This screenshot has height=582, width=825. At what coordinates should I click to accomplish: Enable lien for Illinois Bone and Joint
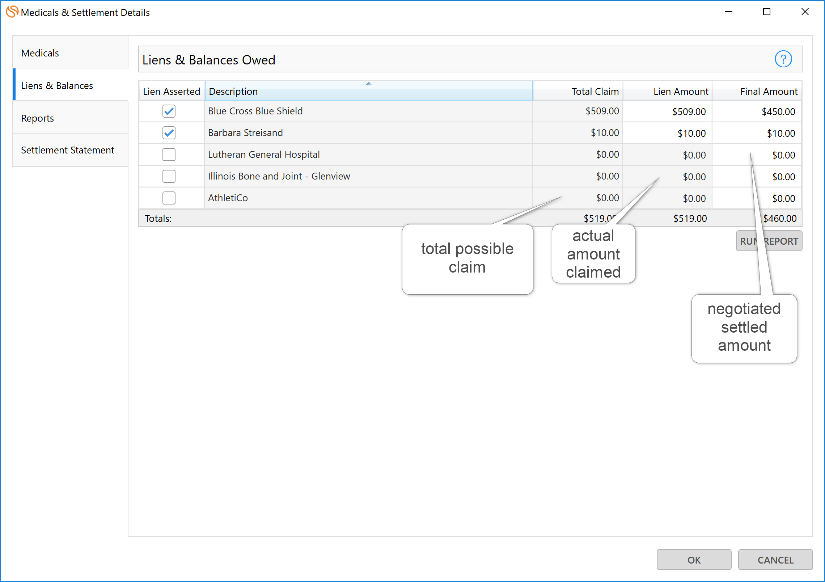[169, 177]
